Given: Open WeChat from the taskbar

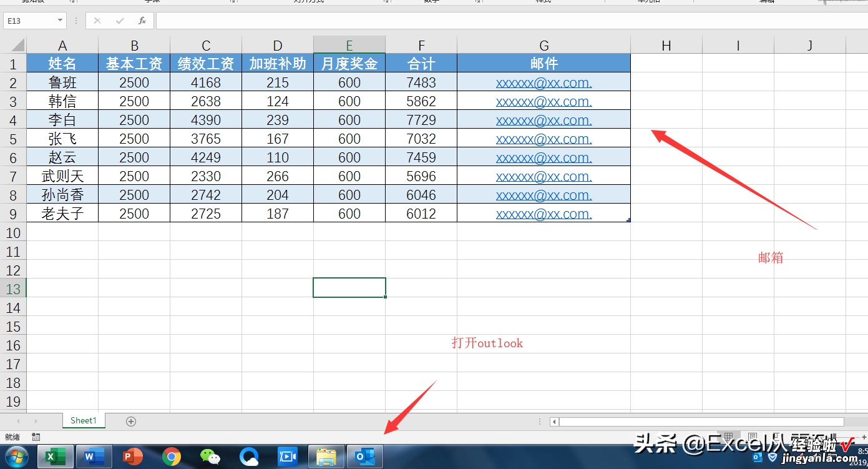Looking at the screenshot, I should click(210, 457).
